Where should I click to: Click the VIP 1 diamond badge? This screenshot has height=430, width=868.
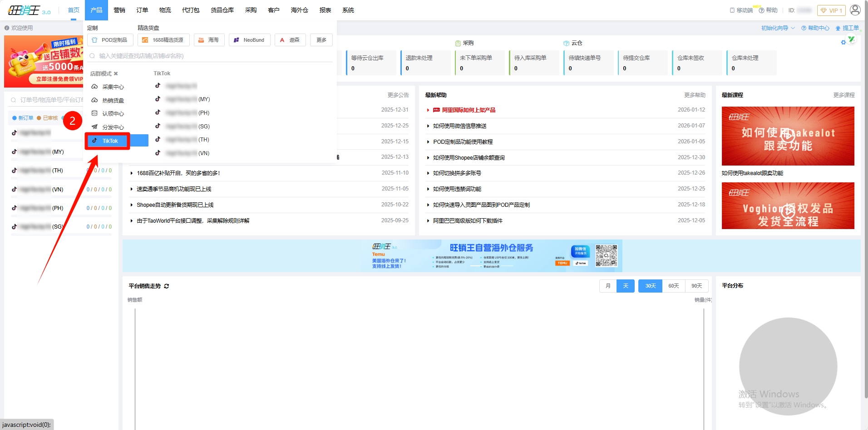(x=831, y=10)
